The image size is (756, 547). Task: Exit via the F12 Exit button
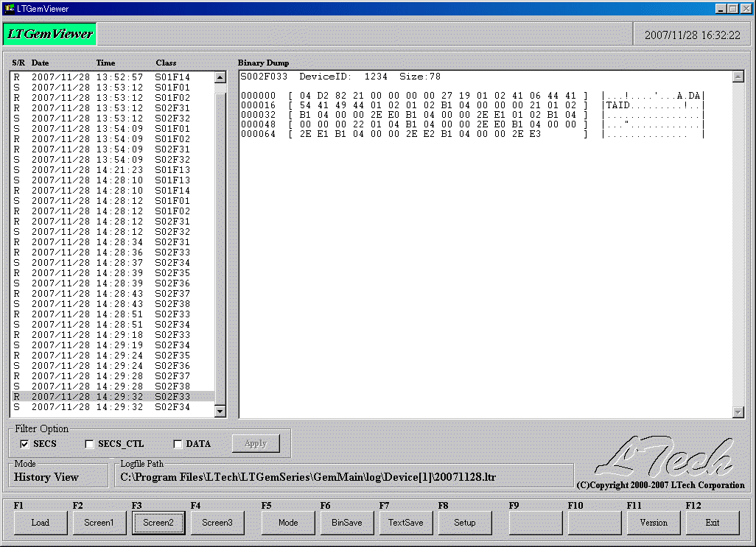(x=712, y=523)
